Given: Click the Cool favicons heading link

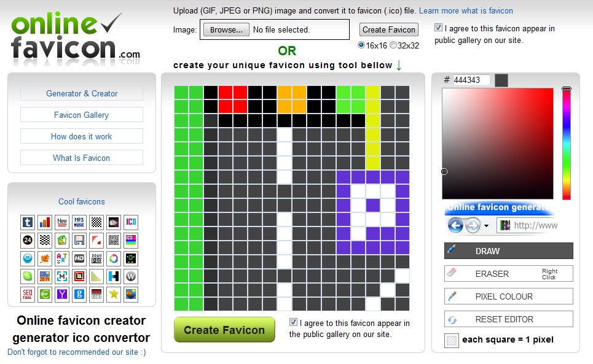Looking at the screenshot, I should coord(82,201).
